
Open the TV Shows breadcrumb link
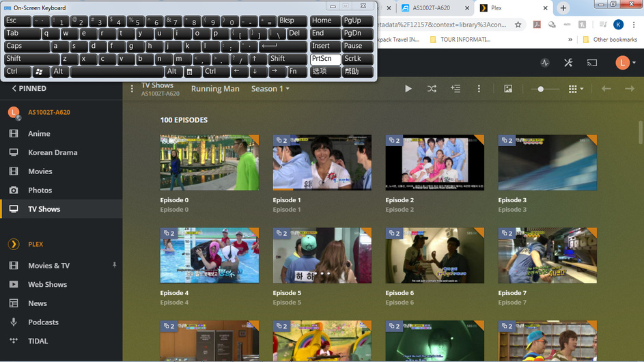pyautogui.click(x=157, y=85)
